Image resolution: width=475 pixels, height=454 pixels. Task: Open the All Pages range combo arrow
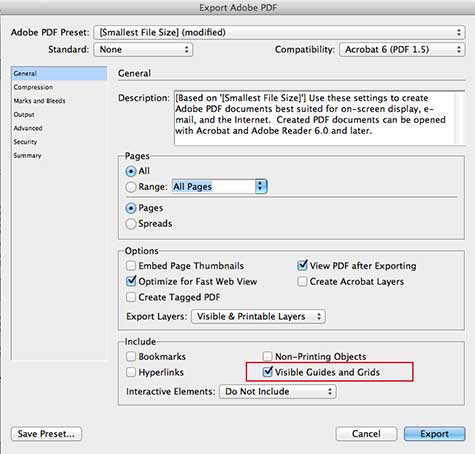pos(261,186)
